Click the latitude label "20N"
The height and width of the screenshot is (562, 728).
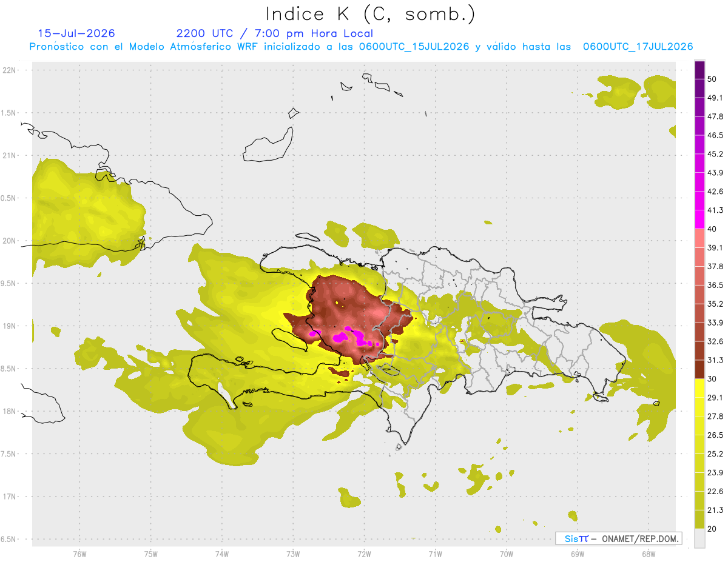tap(9, 241)
